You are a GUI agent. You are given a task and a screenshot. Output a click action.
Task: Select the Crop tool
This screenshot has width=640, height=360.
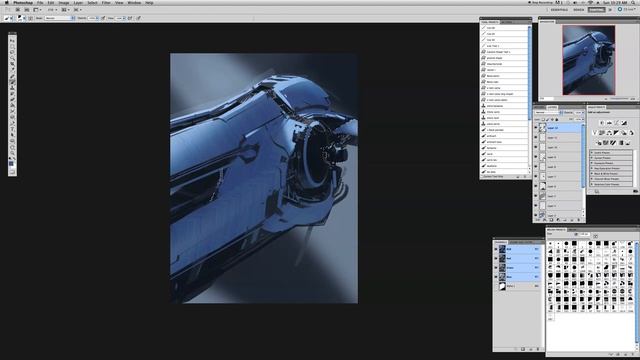(12, 64)
